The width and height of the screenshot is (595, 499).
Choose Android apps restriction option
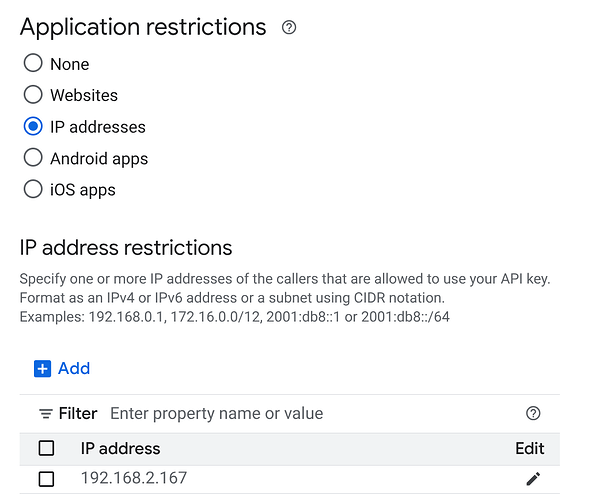[x=33, y=157]
